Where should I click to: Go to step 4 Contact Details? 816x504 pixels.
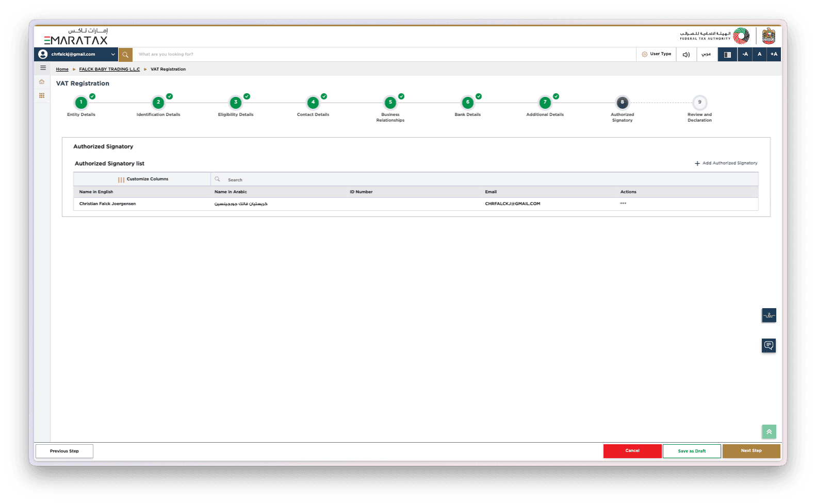pos(313,102)
